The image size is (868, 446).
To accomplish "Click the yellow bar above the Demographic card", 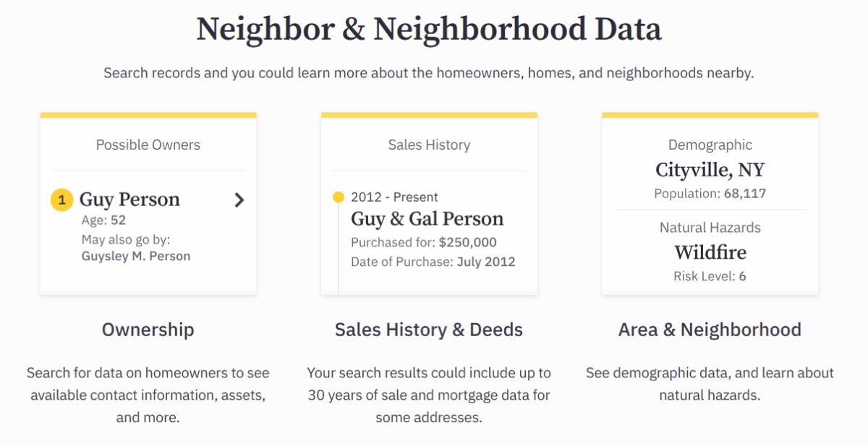I will [710, 114].
